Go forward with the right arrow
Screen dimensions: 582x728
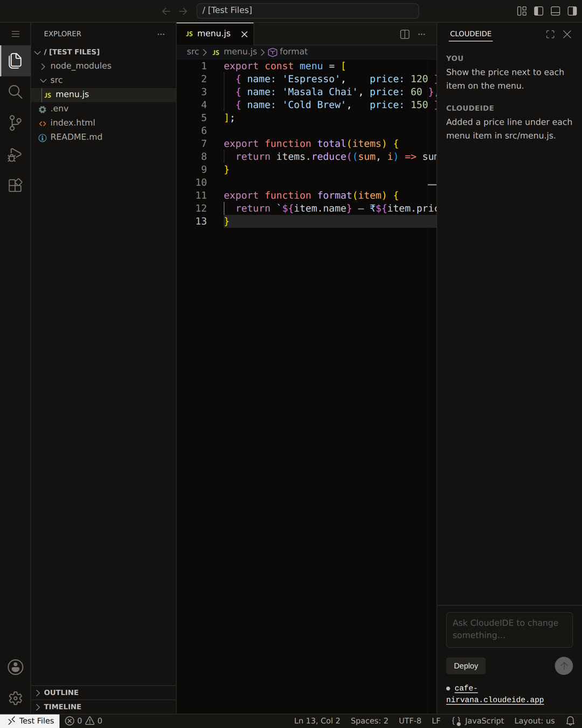(183, 11)
